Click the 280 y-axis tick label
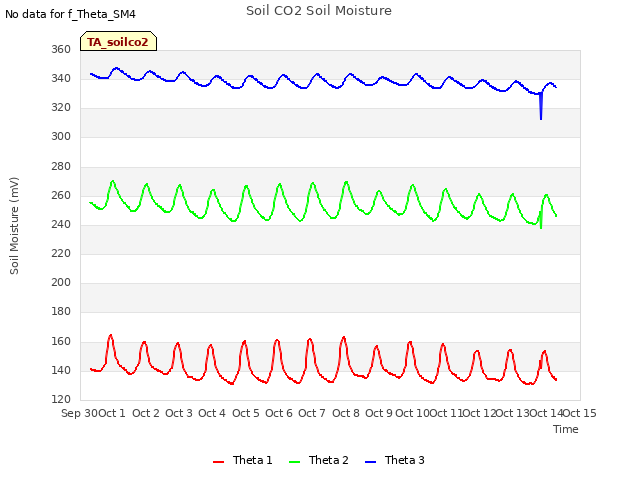This screenshot has width=640, height=480. (61, 167)
